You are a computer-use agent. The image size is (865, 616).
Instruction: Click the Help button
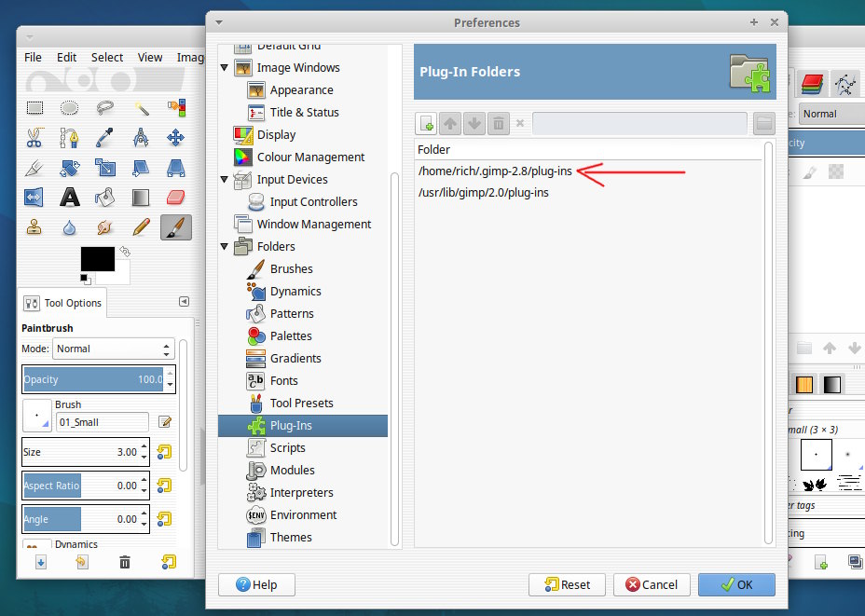pos(256,584)
